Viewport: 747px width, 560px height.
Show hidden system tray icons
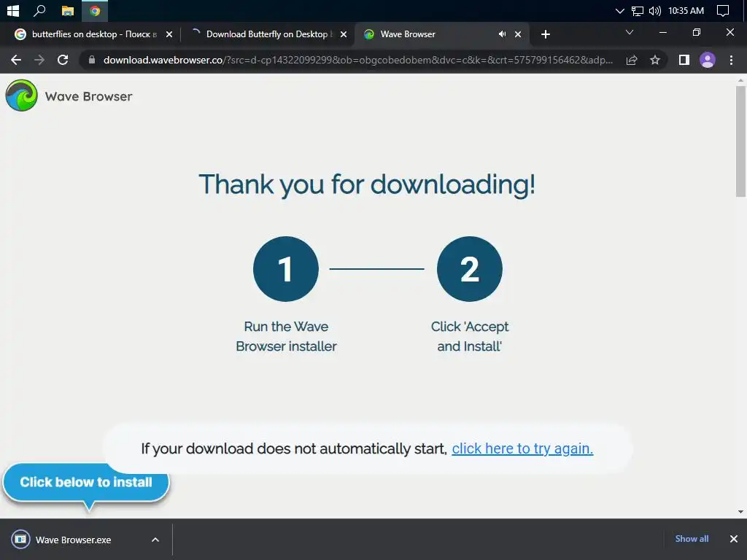pos(619,10)
